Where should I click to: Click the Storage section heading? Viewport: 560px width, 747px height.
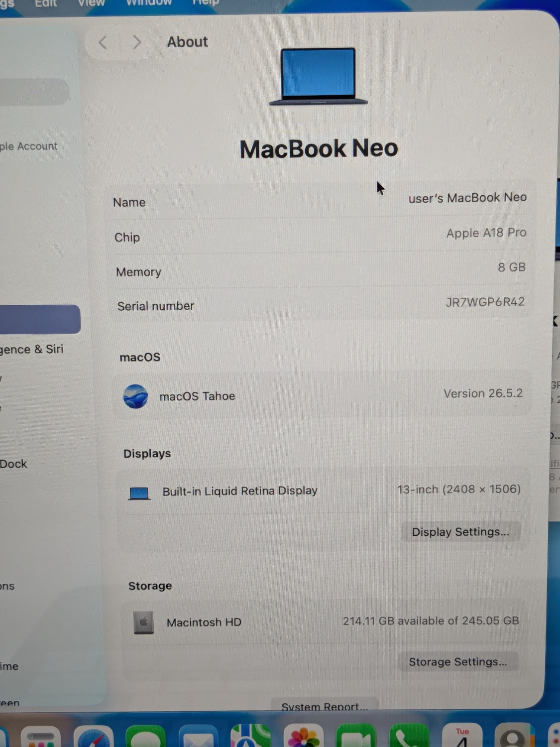[150, 586]
